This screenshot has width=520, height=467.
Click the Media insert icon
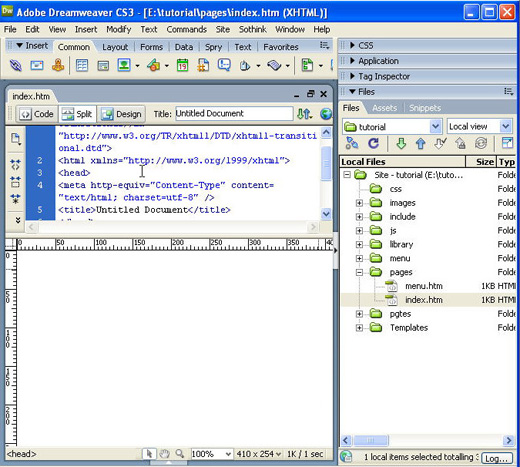[153, 65]
